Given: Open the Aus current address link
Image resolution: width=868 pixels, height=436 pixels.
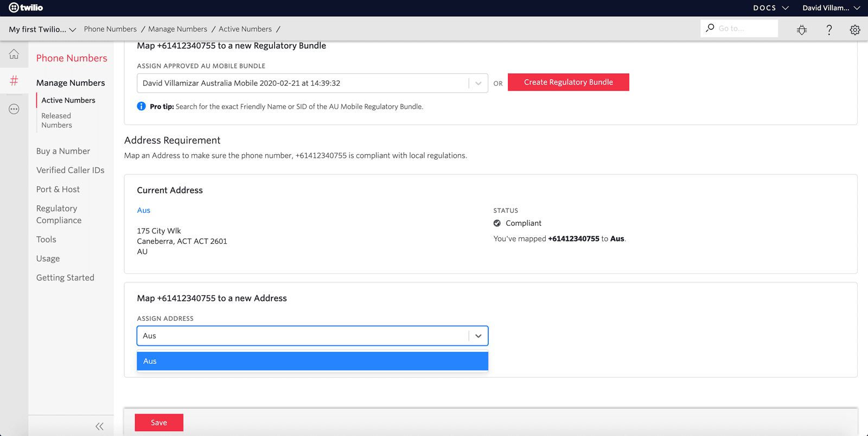Looking at the screenshot, I should click(143, 210).
